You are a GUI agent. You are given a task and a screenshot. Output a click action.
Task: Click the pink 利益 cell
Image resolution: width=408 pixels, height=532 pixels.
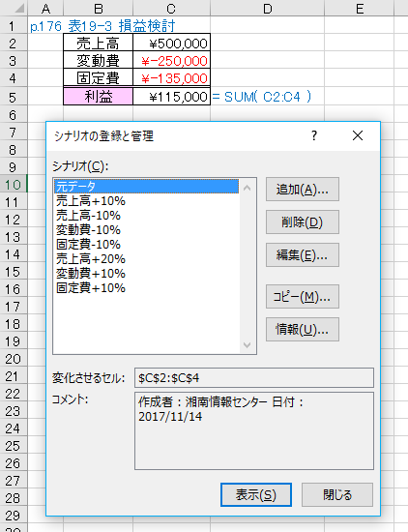pyautogui.click(x=98, y=97)
